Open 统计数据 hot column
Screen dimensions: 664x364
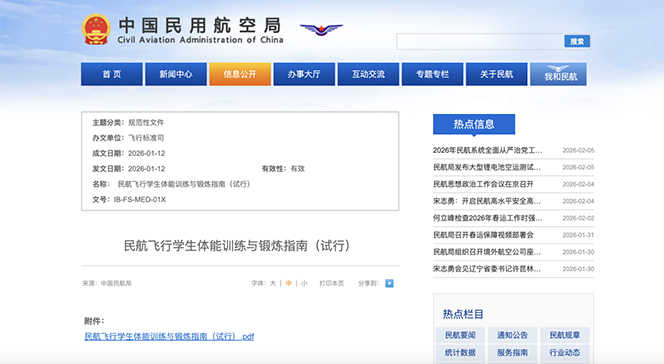click(x=460, y=353)
